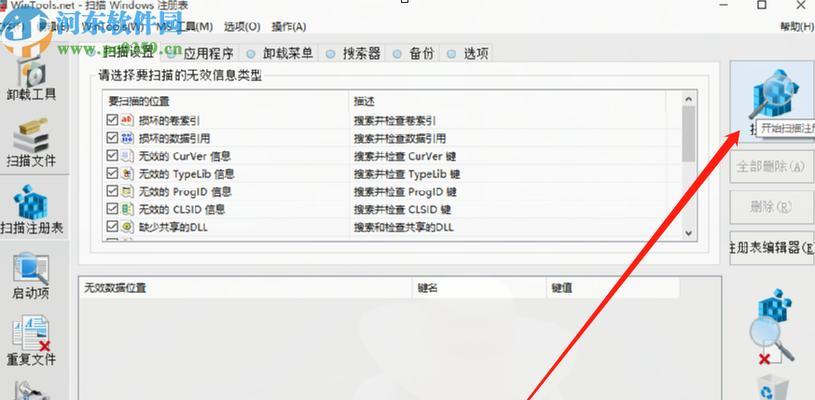815x400 pixels.
Task: Select the 搜索并检查 ProgID 键 description cell
Action: pyautogui.click(x=405, y=191)
